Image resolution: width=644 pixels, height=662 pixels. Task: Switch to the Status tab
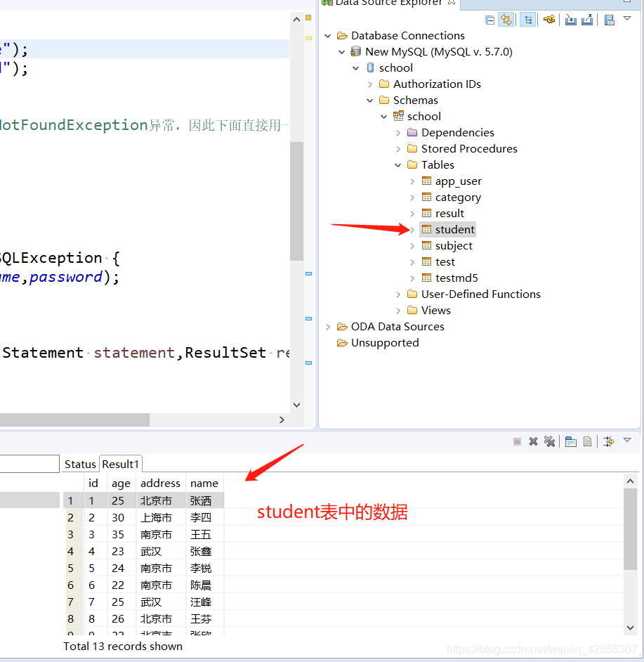coord(80,465)
